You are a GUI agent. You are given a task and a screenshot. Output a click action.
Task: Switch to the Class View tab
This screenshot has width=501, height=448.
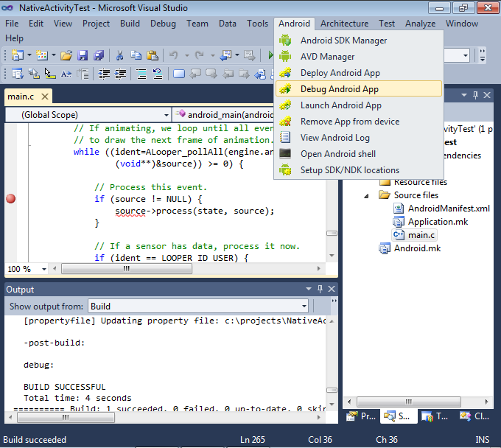coord(474,416)
